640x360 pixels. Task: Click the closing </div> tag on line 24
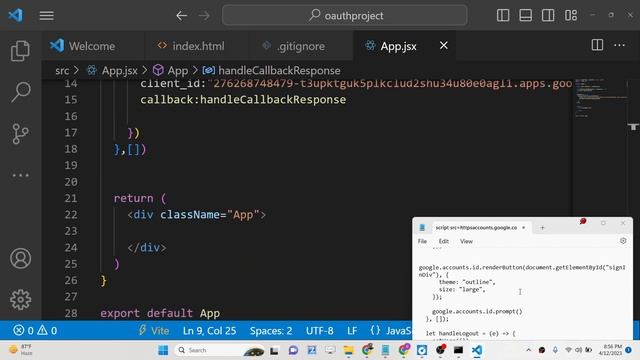click(x=147, y=248)
